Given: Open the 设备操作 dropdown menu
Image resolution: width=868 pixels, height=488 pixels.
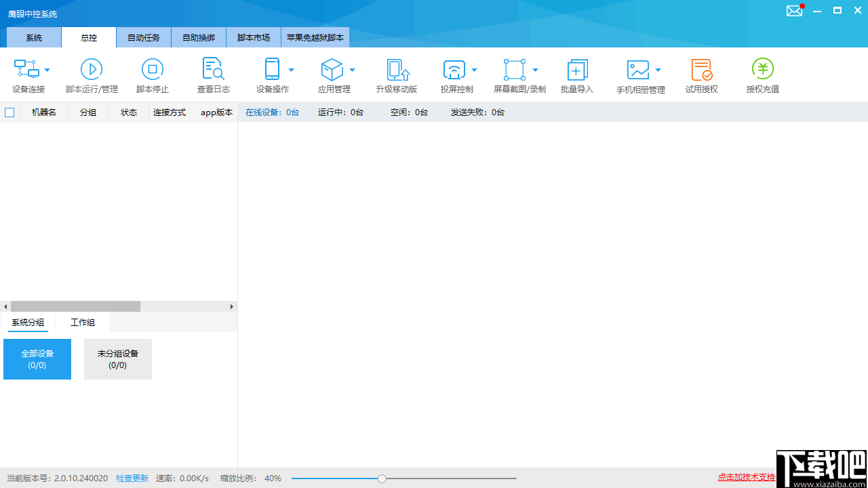Looking at the screenshot, I should (290, 69).
